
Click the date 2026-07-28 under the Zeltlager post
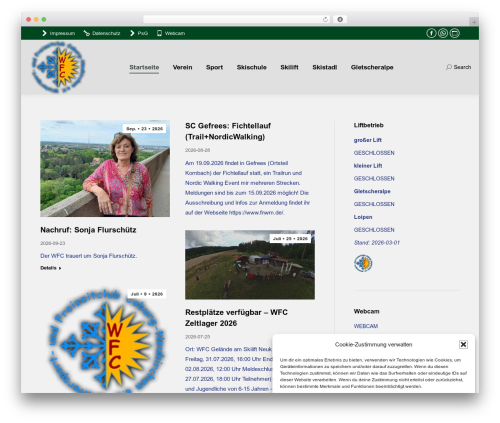(198, 337)
